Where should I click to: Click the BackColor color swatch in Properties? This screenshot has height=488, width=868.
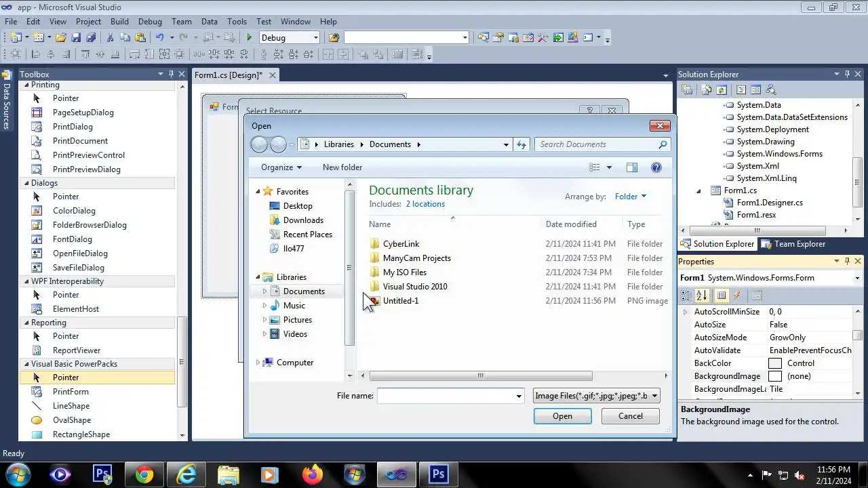(775, 363)
